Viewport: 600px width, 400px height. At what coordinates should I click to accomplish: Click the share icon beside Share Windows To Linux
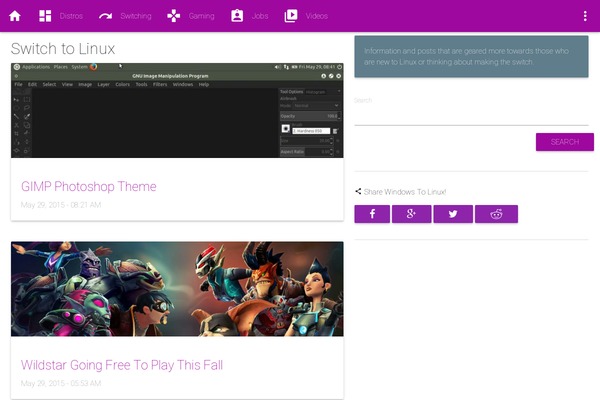358,191
